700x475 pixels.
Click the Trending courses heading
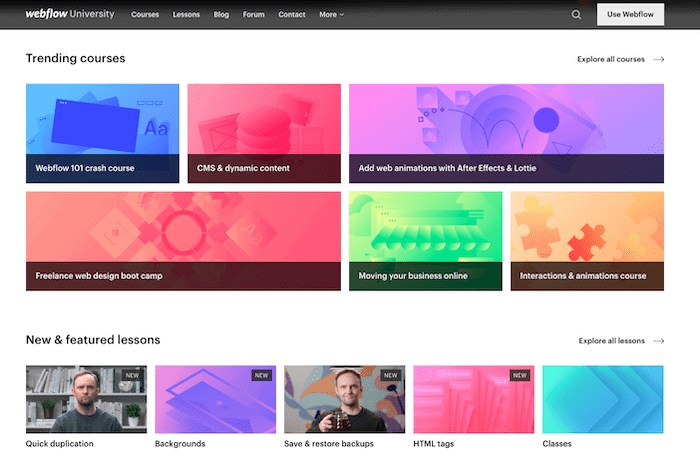pos(75,58)
